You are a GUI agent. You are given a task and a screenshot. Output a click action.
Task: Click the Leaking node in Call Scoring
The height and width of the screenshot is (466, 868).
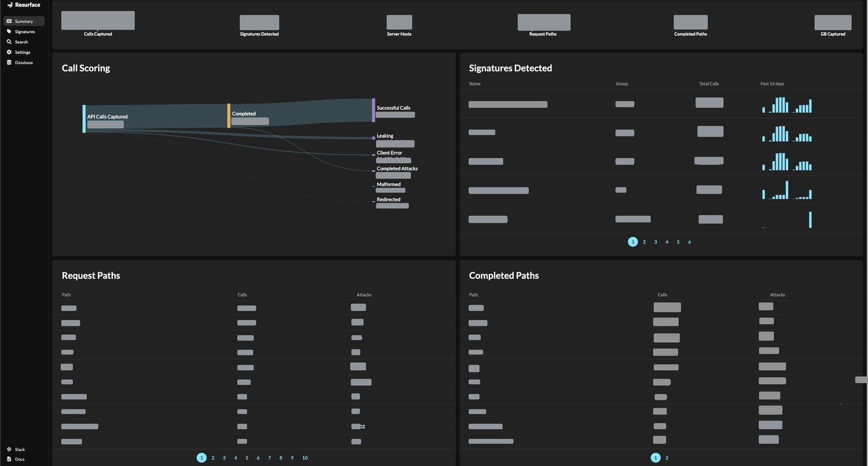pyautogui.click(x=373, y=138)
